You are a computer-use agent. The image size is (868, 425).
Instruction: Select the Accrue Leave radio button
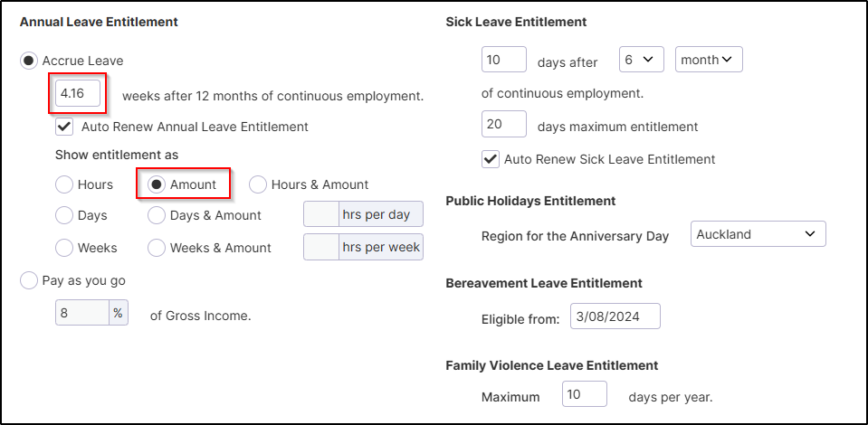[x=29, y=61]
